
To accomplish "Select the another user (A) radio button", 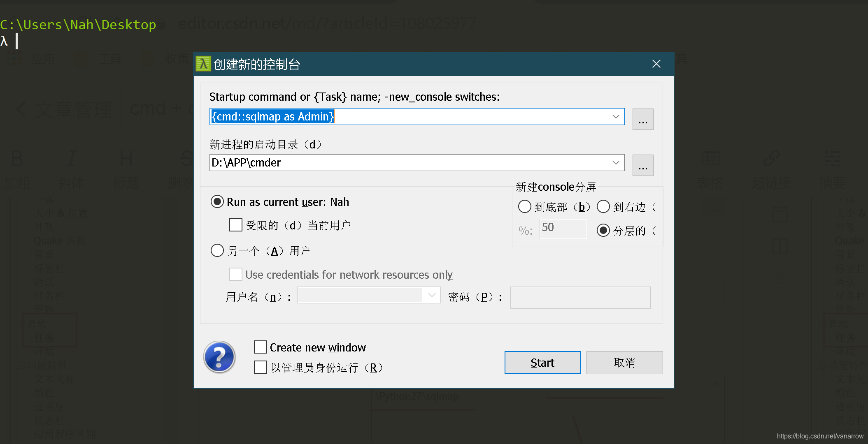I will coord(217,250).
